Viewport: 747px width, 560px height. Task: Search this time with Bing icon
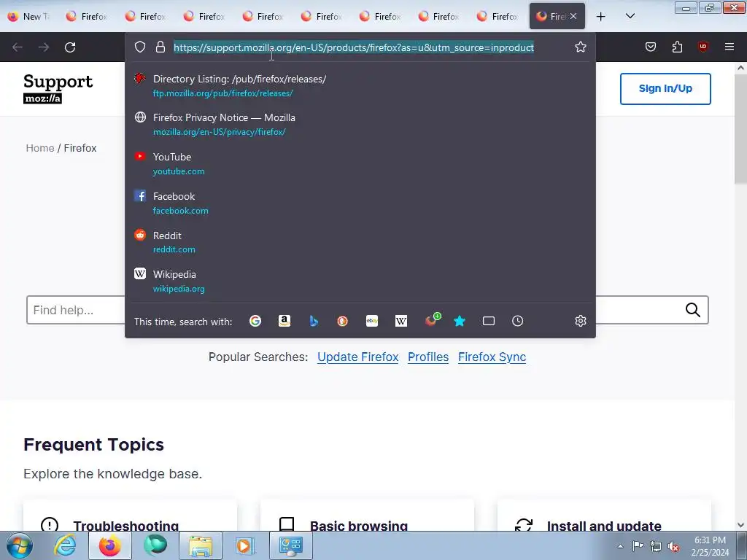click(314, 321)
